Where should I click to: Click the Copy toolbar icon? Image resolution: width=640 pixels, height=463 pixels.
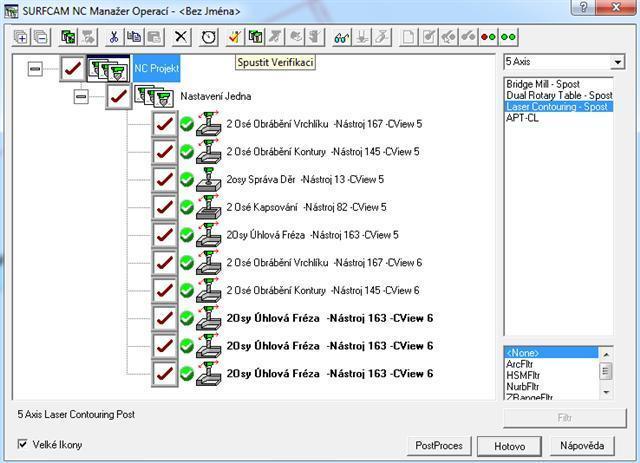pos(133,38)
